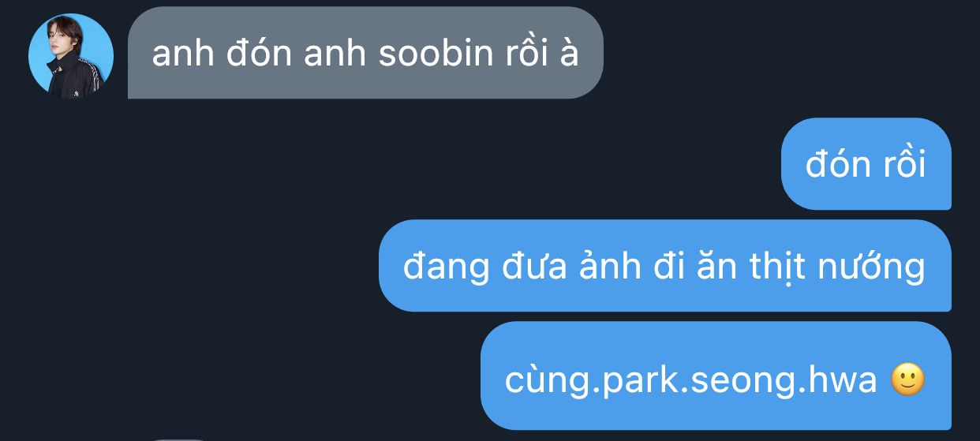Select the message "đang đưa ảnh đi ăn thịt nướng"
The height and width of the screenshot is (441, 980).
click(664, 266)
